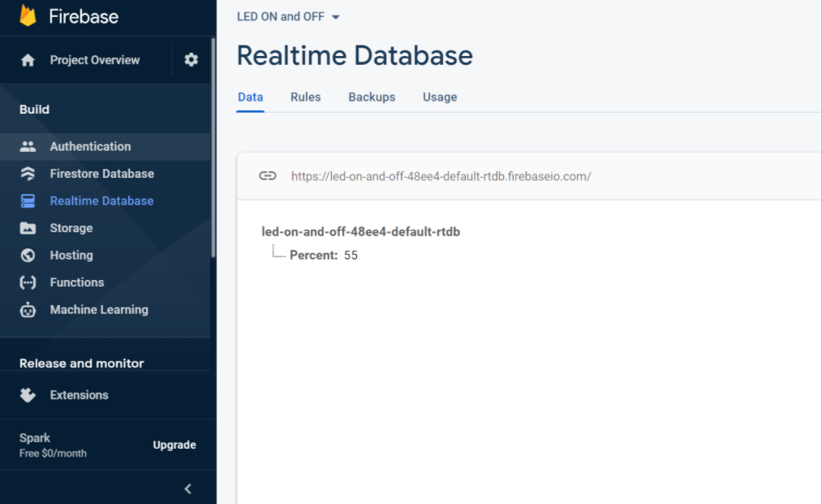Click the Extensions puzzle icon
The height and width of the screenshot is (504, 822).
[28, 395]
